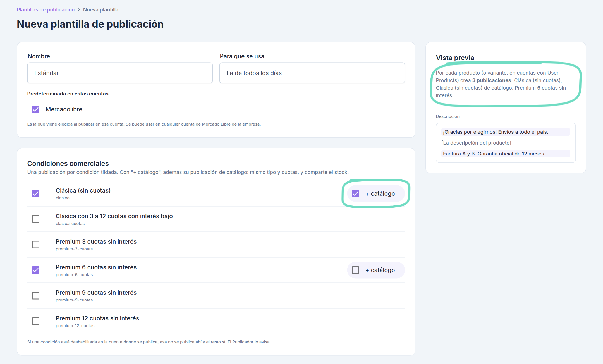The image size is (603, 364).
Task: Click the Nueva plantilla de publicación title
Action: coord(90,24)
